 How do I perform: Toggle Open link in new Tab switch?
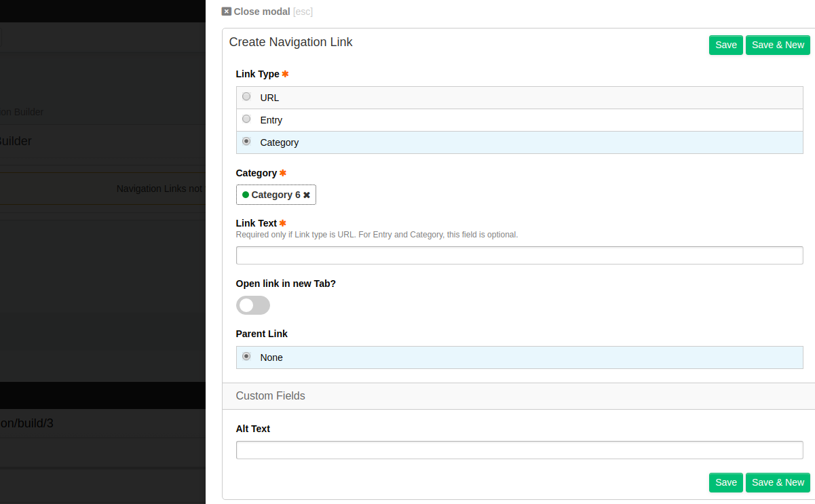click(x=253, y=305)
